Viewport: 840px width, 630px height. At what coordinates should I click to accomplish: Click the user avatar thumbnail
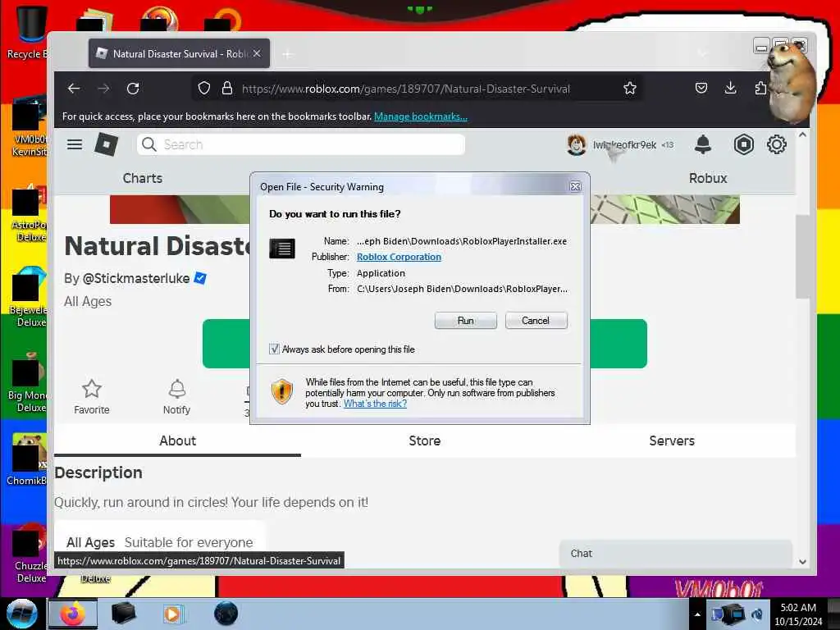click(x=577, y=144)
